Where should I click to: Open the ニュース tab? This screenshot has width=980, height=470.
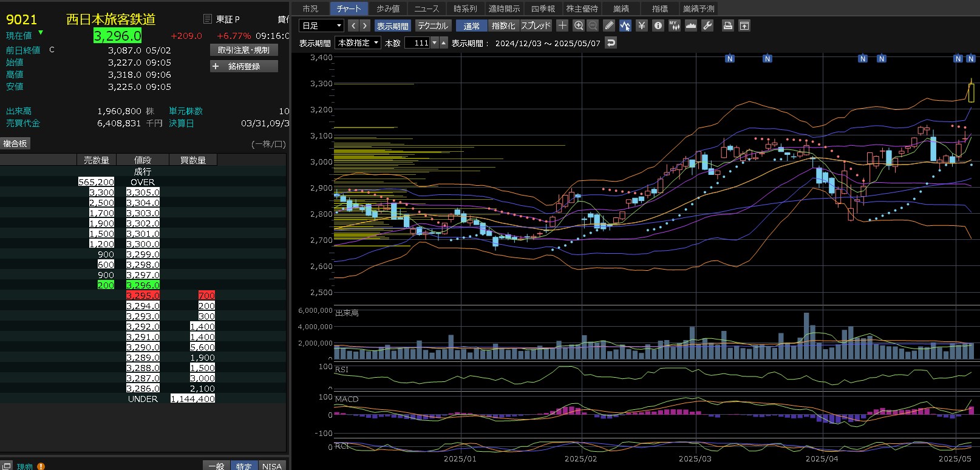(x=427, y=9)
